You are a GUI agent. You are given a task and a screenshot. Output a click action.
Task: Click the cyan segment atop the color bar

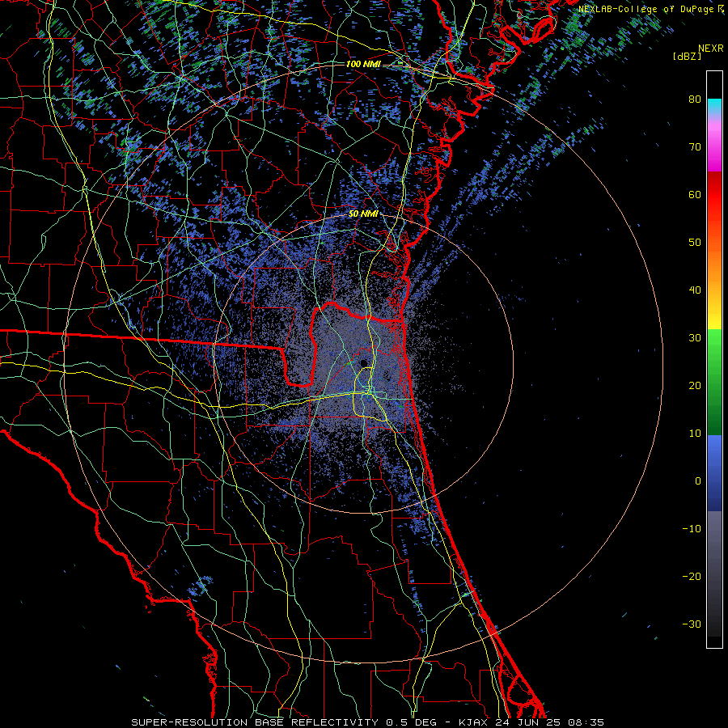point(714,106)
